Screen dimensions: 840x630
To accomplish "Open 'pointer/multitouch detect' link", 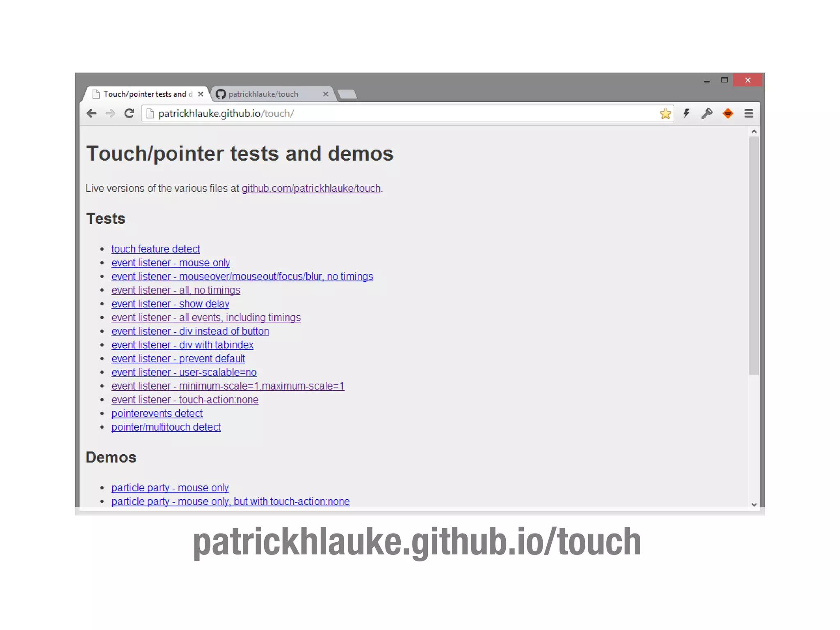I will 166,427.
